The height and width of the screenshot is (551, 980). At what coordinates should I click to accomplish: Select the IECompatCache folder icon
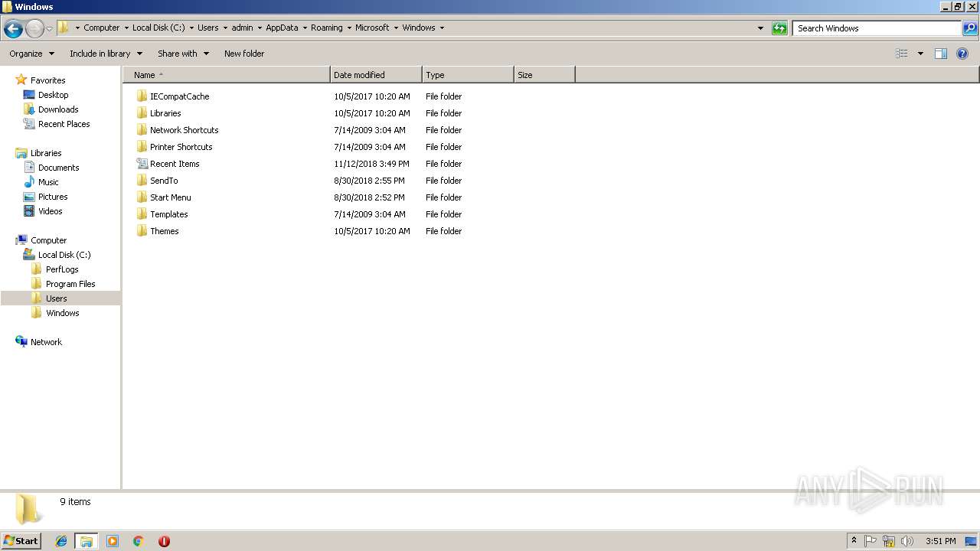(x=142, y=96)
